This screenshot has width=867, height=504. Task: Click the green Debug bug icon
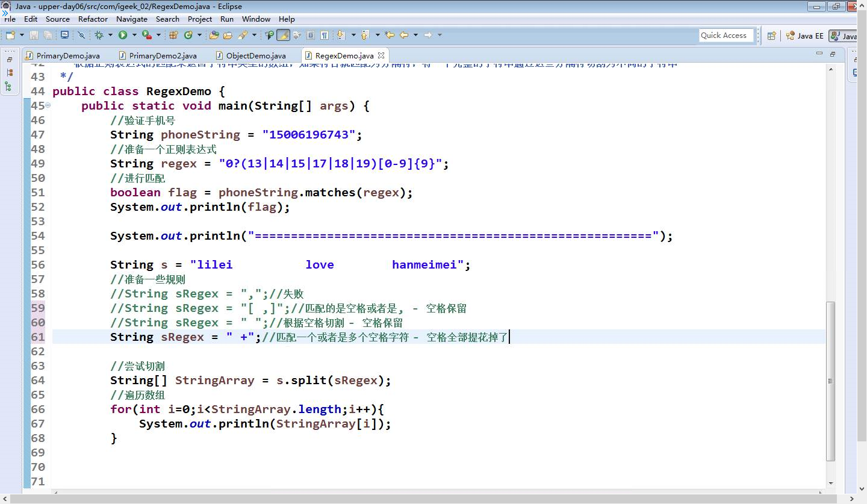click(99, 35)
